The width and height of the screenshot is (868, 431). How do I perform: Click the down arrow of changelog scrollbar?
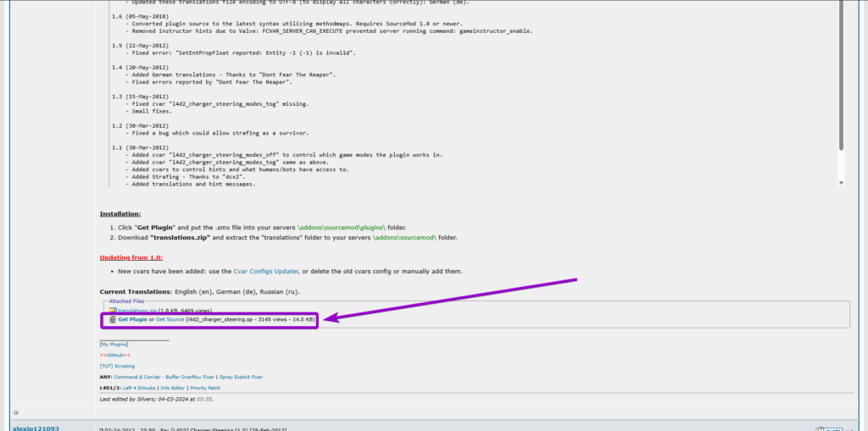pos(842,183)
